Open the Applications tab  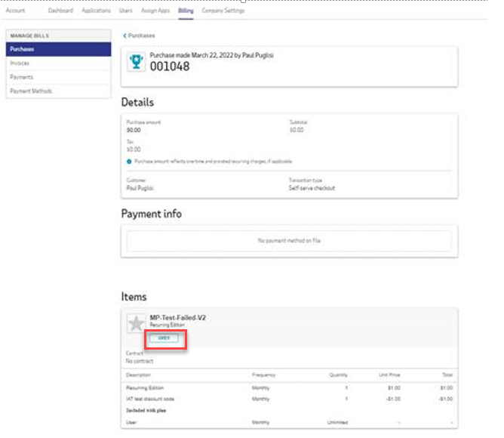pos(96,11)
